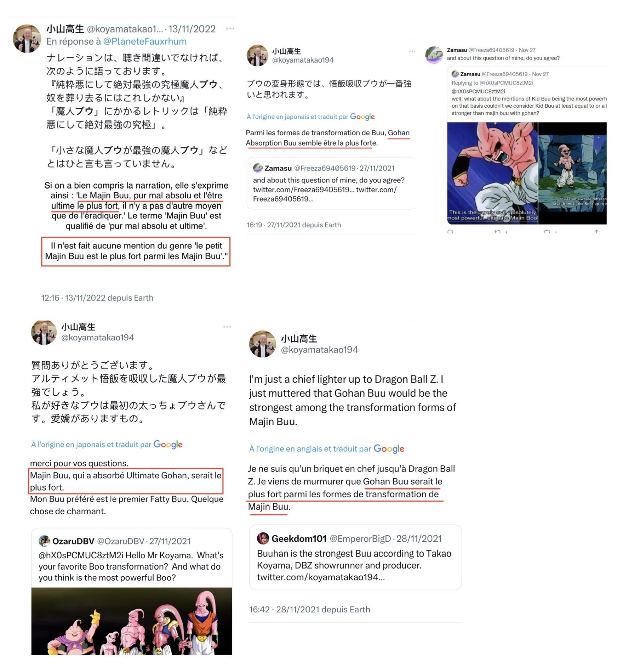The width and height of the screenshot is (617, 672).
Task: Like Zamasu's tweet with heart icon
Action: [547, 232]
